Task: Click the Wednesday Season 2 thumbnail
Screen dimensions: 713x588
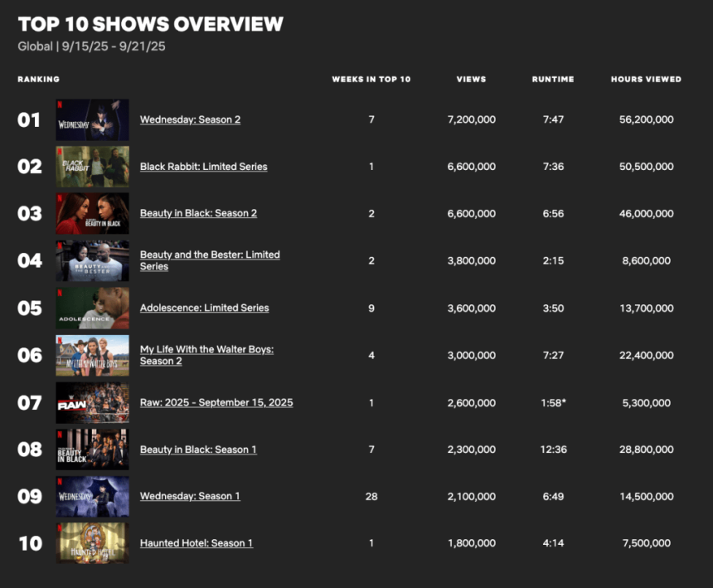Action: [x=92, y=119]
